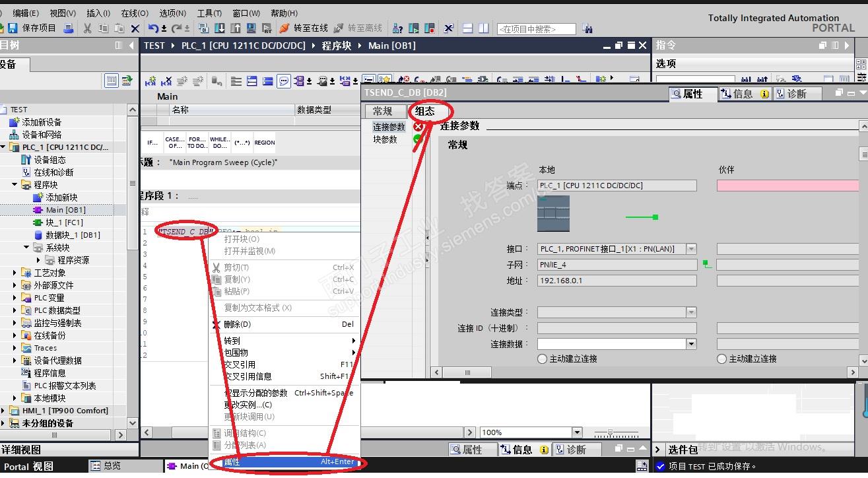Expand the Traces tree folder
The image size is (868, 478).
point(15,348)
